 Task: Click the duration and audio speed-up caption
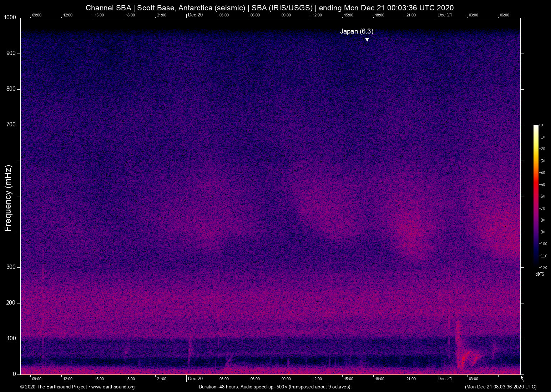(x=275, y=387)
